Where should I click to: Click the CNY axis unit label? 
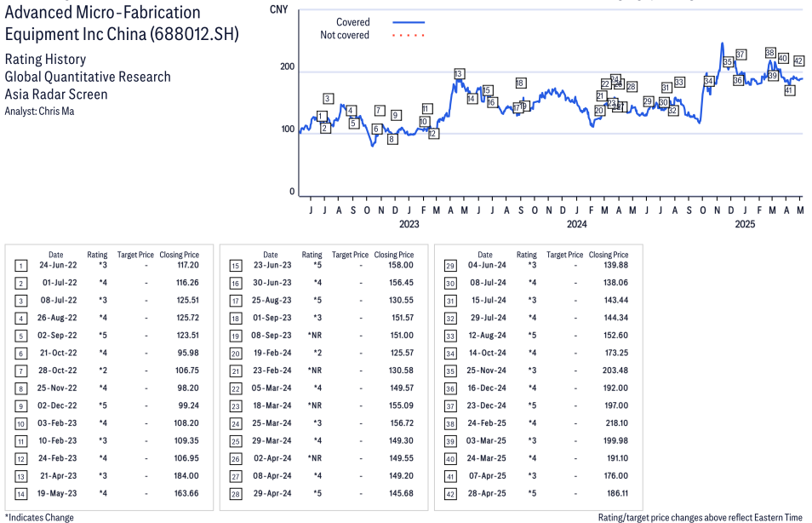(x=278, y=9)
